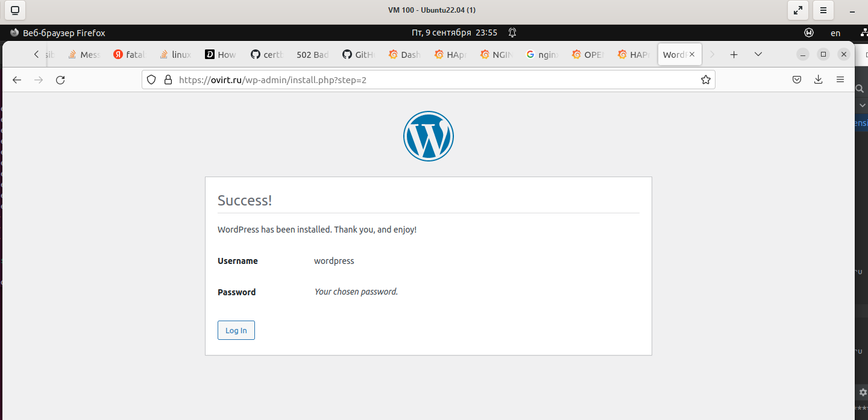Click the forward navigation arrow
The width and height of the screenshot is (868, 420).
click(39, 80)
